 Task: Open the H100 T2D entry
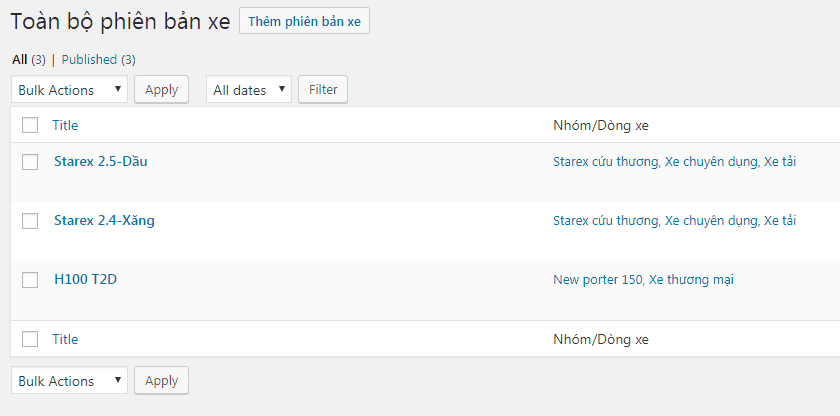coord(86,279)
